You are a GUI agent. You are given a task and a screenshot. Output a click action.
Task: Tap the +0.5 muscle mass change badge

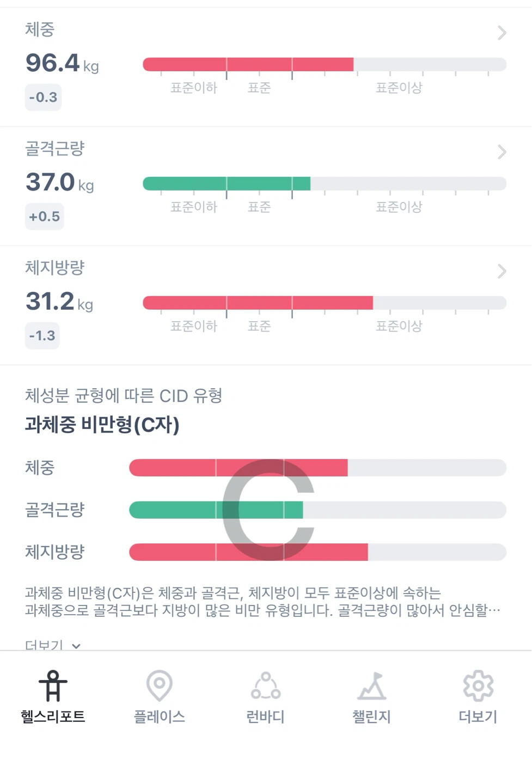[x=44, y=217]
